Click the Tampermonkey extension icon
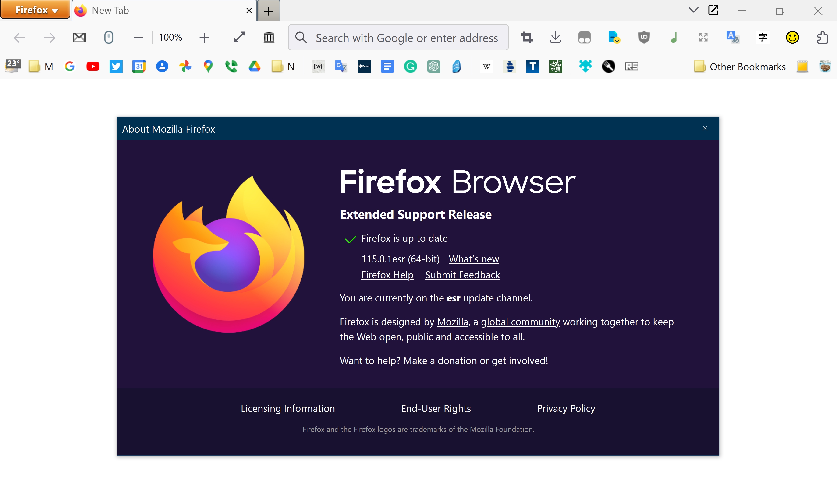This screenshot has height=504, width=837. coord(585,37)
